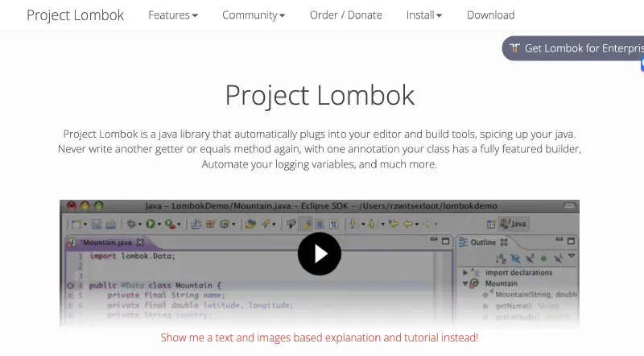Collapse the Mountain node in Outline
The width and height of the screenshot is (644, 356).
pos(465,284)
